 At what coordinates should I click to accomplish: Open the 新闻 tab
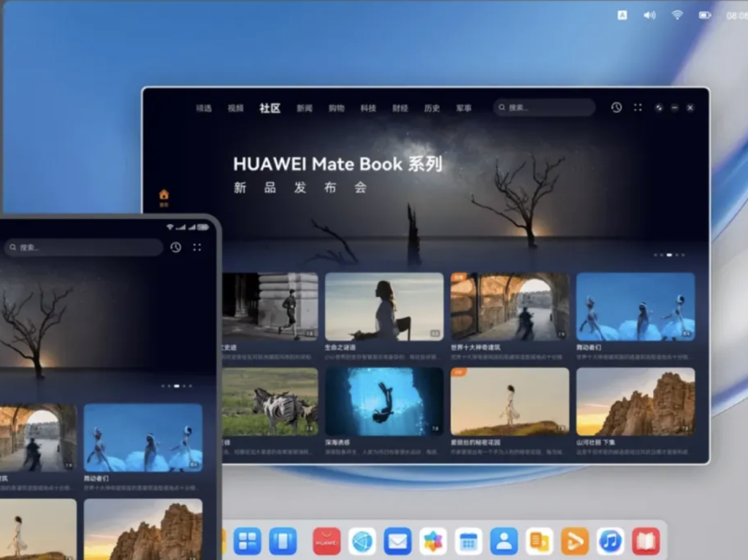click(x=305, y=108)
